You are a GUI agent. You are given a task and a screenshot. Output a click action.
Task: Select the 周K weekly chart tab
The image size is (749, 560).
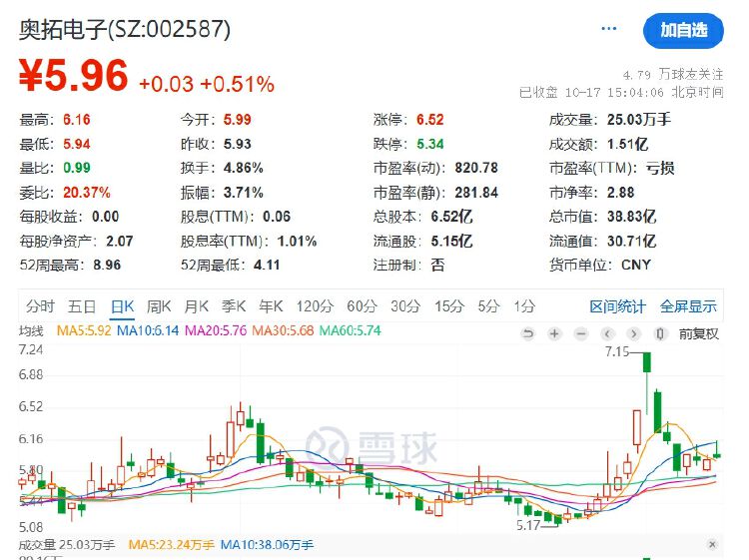pos(159,306)
